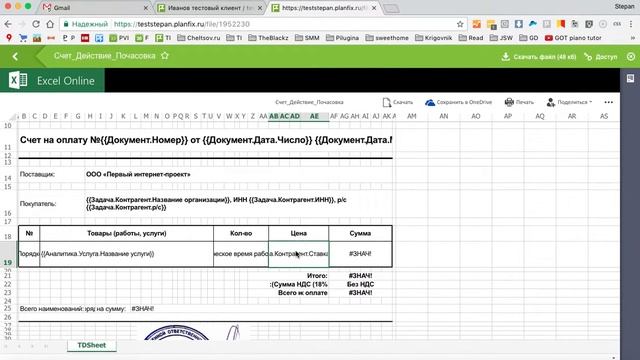
Task: Open the Доступ access settings
Action: coord(601,57)
